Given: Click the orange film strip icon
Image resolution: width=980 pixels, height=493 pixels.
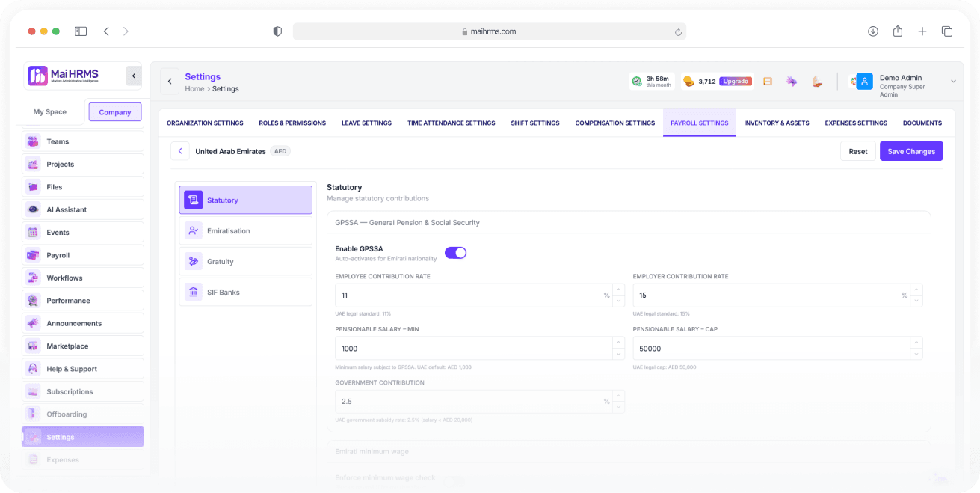Looking at the screenshot, I should (x=768, y=82).
